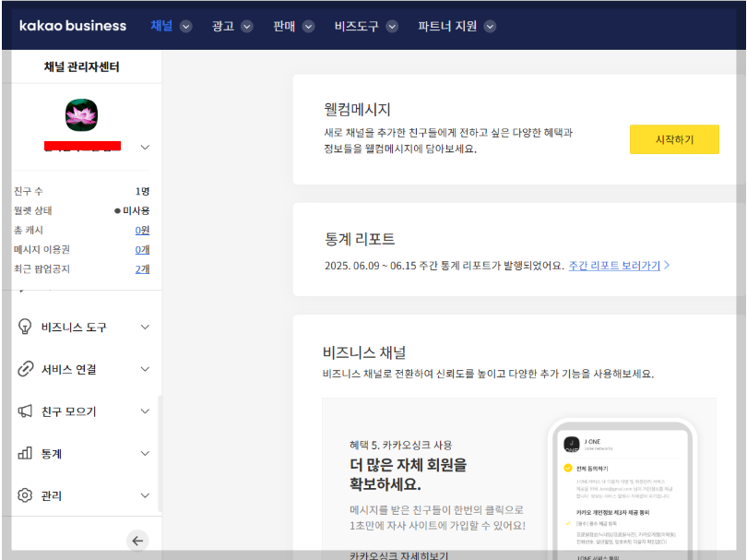The image size is (747, 560).
Task: Open the 광고 menu
Action: point(227,27)
